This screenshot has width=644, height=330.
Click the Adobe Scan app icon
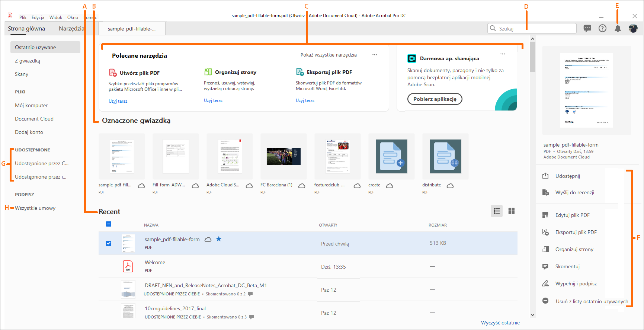[x=412, y=58]
